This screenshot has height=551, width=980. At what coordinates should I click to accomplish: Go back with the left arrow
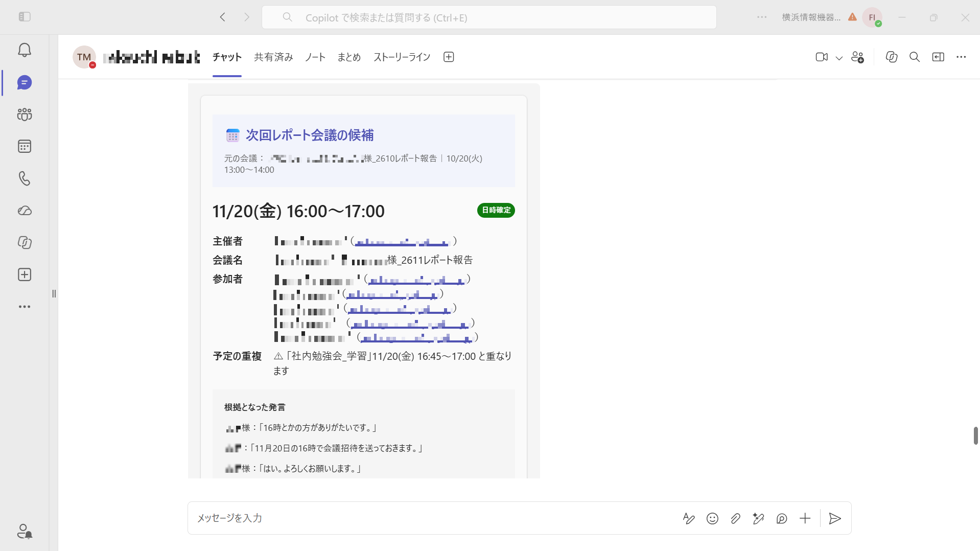pos(223,17)
